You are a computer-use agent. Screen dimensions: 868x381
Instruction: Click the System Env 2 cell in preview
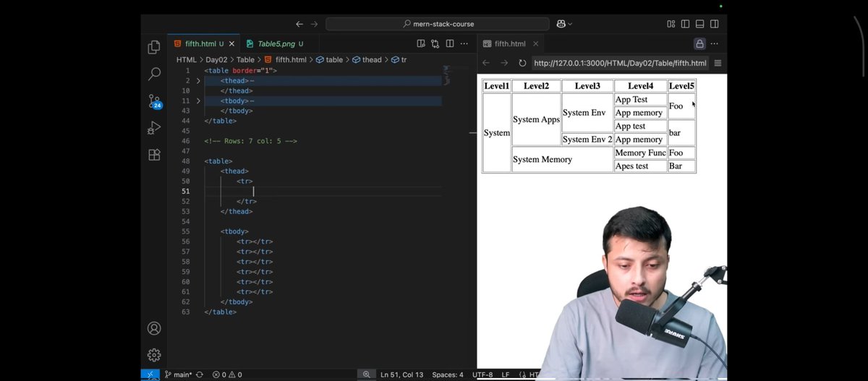pos(587,140)
